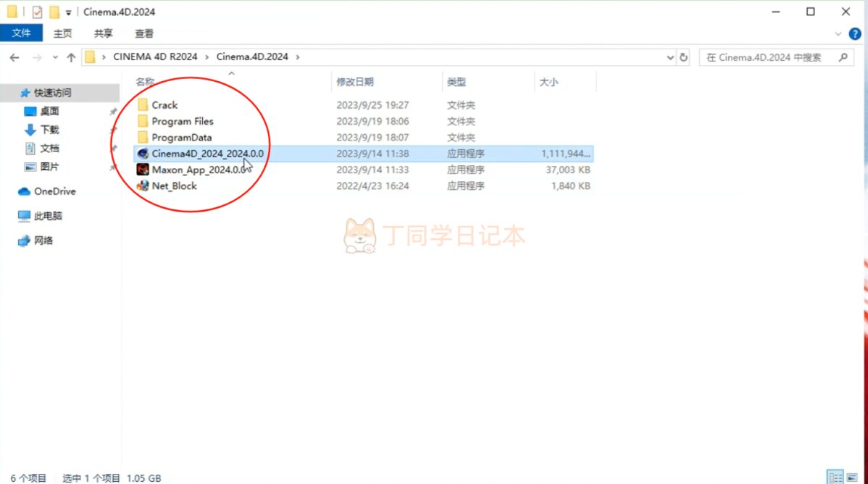Switch to the 查看 ribbon tab
The width and height of the screenshot is (868, 484).
(x=144, y=34)
